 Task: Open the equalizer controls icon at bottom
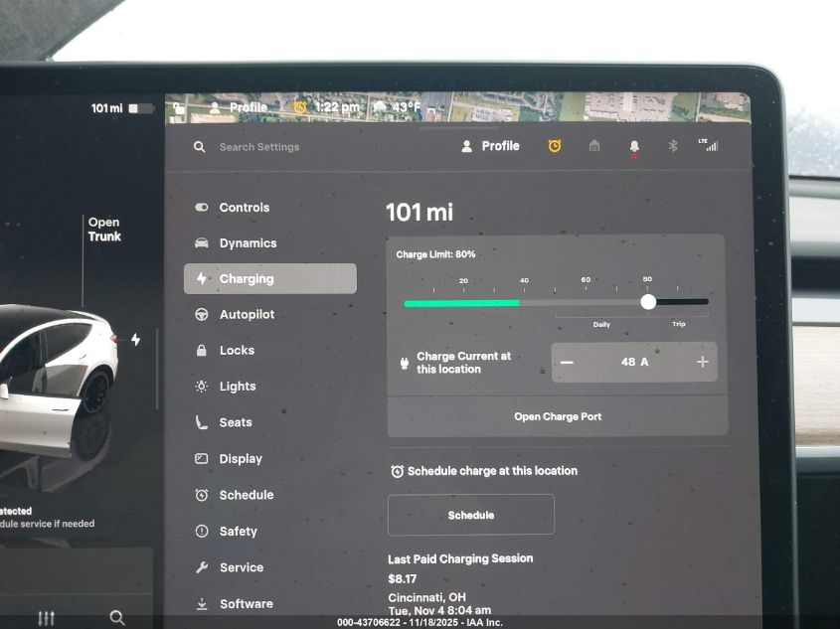[x=46, y=618]
